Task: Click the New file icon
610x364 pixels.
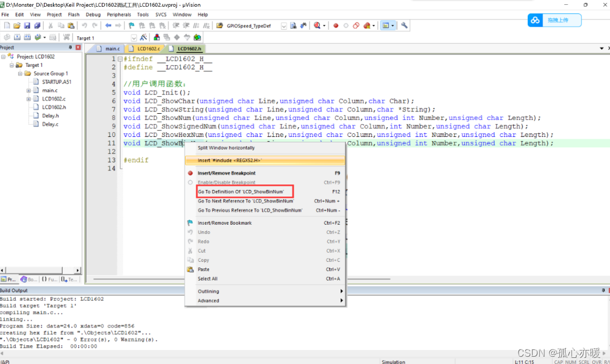Action: click(7, 26)
